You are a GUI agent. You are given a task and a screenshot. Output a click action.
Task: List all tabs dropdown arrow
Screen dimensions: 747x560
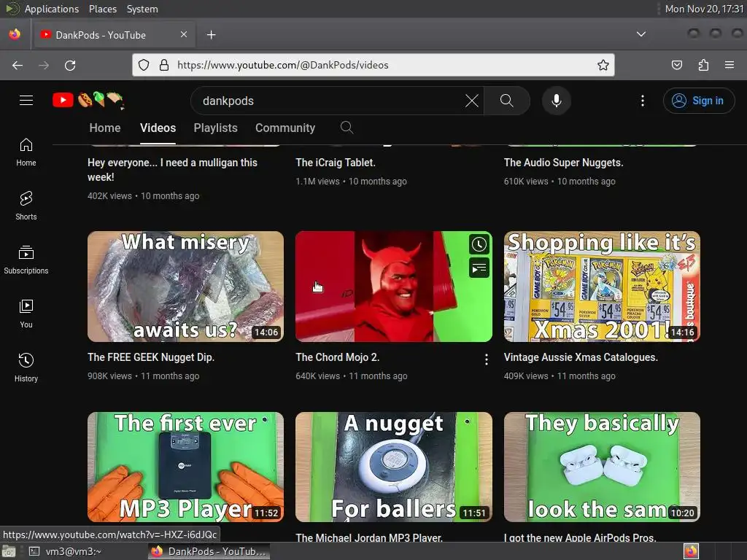641,34
